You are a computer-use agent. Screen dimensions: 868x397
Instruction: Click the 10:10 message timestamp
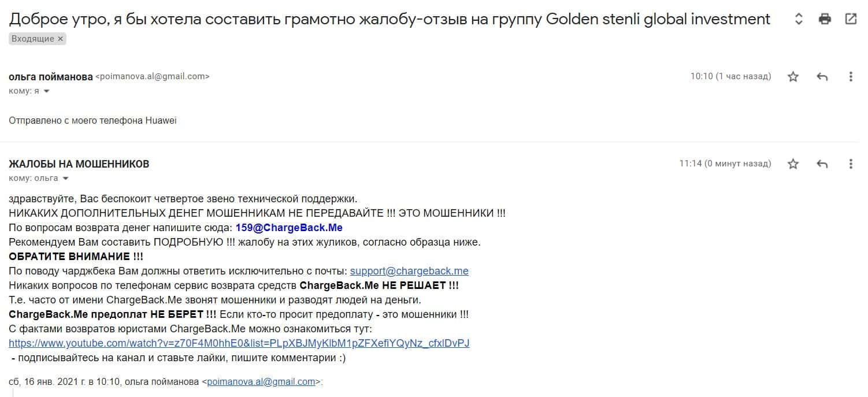730,76
